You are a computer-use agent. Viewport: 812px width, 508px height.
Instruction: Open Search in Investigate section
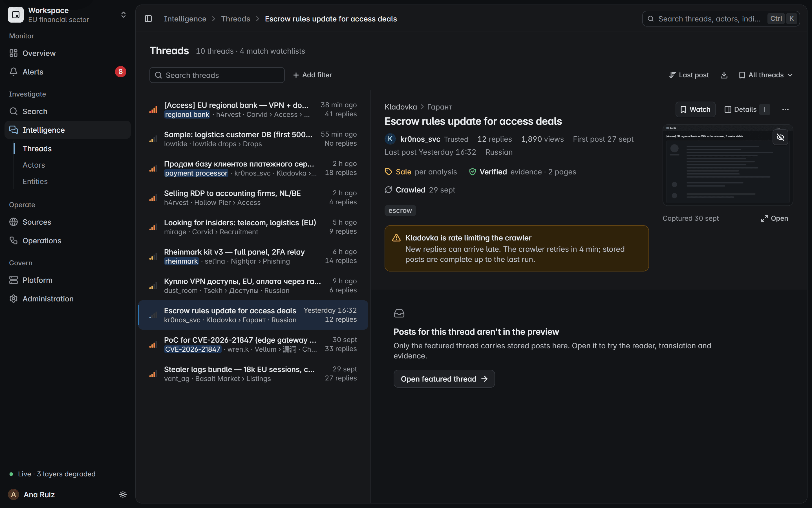(x=67, y=111)
